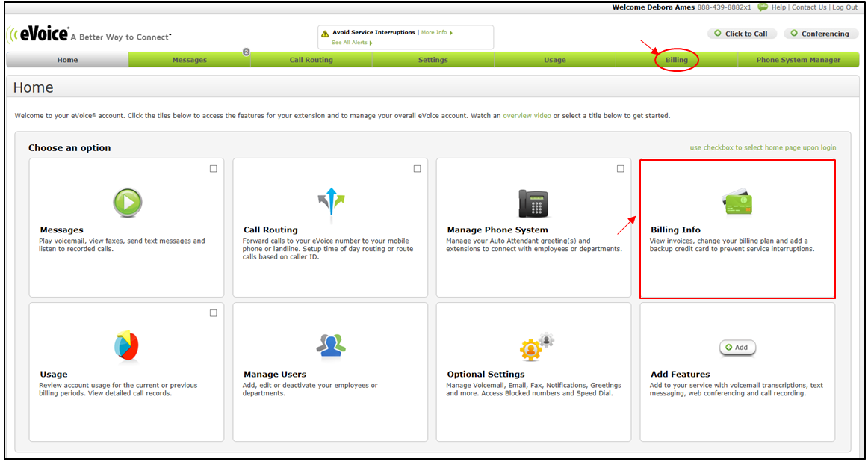Click the Optional Settings tile title

point(486,374)
